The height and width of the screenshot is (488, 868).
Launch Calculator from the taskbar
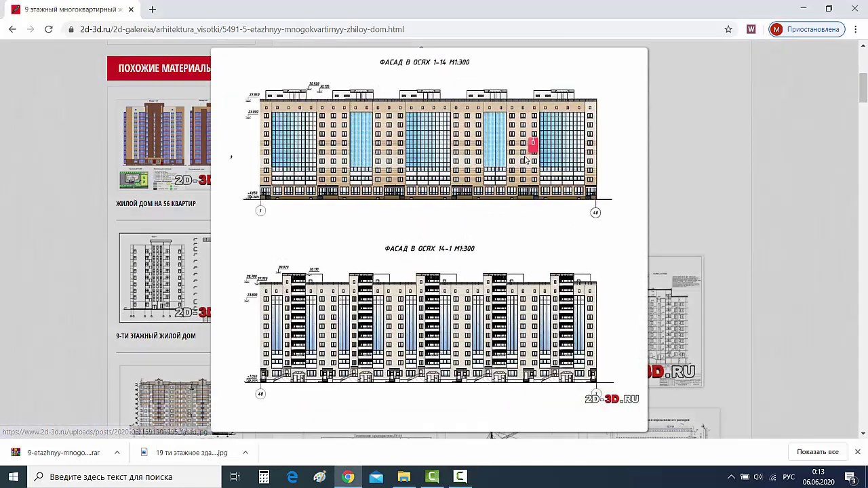[264, 476]
